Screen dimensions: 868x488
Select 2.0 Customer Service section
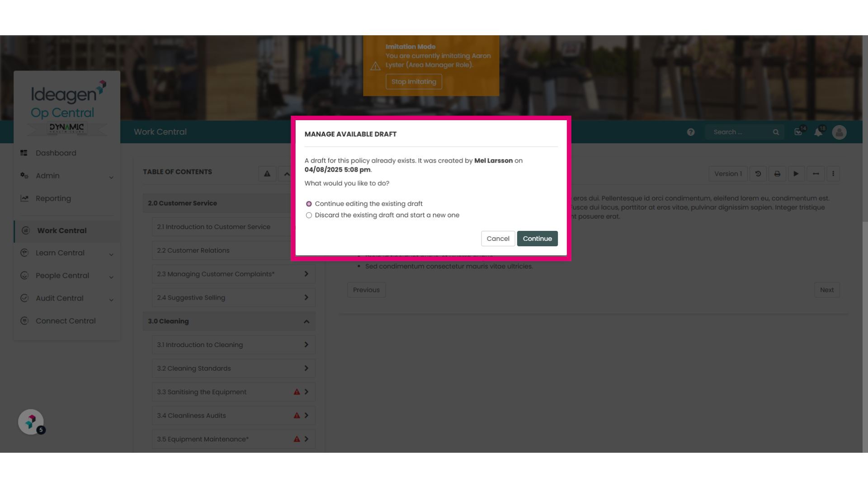click(x=218, y=203)
